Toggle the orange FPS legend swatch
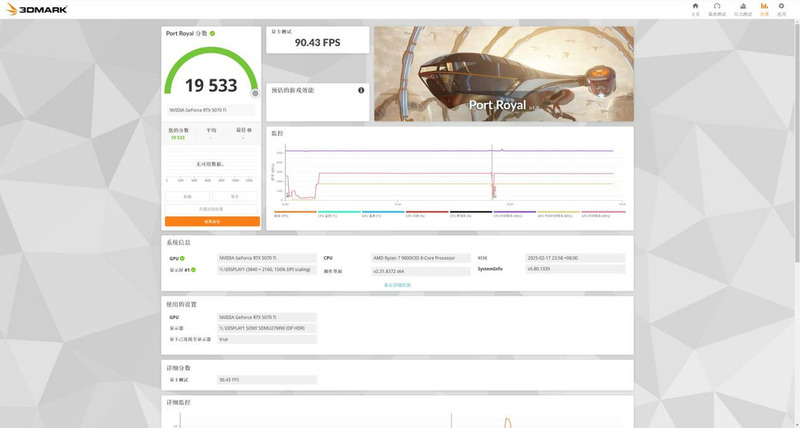 [x=295, y=212]
